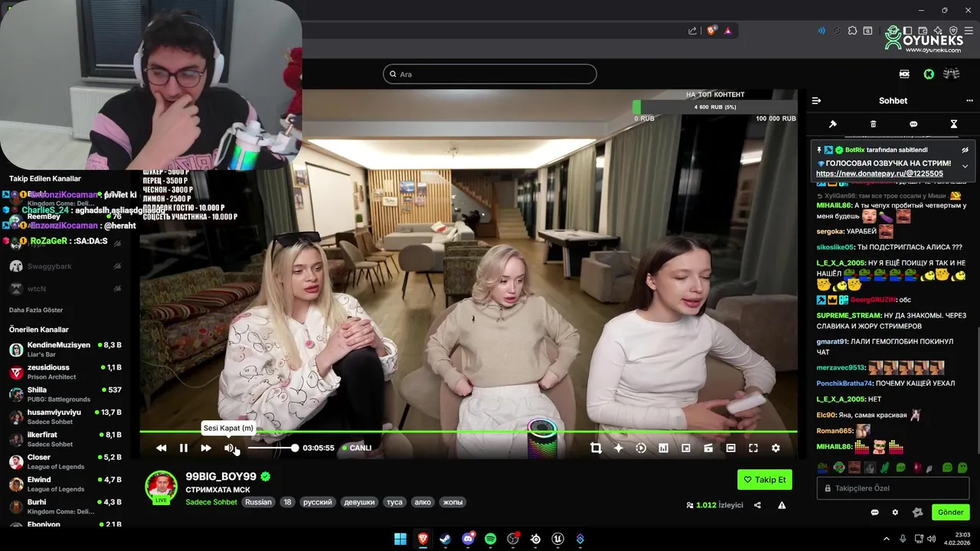Open the green Kick K icon in the header
The image size is (980, 551).
click(928, 74)
